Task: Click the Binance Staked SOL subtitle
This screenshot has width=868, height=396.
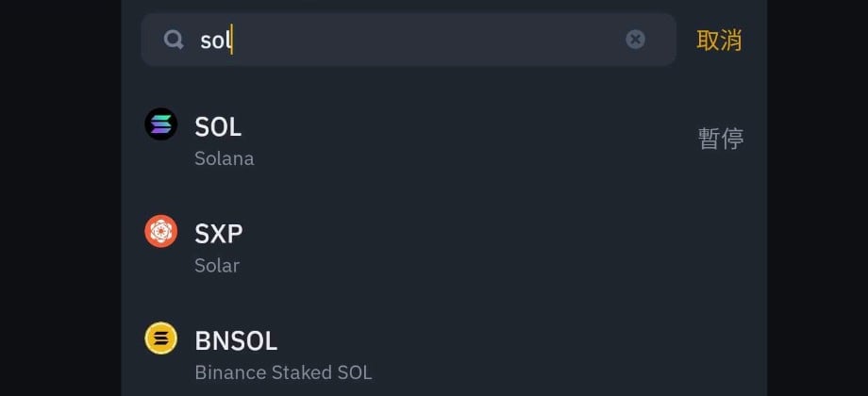Action: tap(283, 372)
